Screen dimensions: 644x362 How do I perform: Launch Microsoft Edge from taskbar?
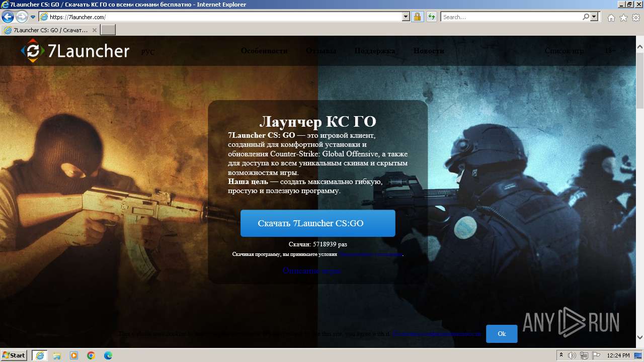(x=108, y=355)
